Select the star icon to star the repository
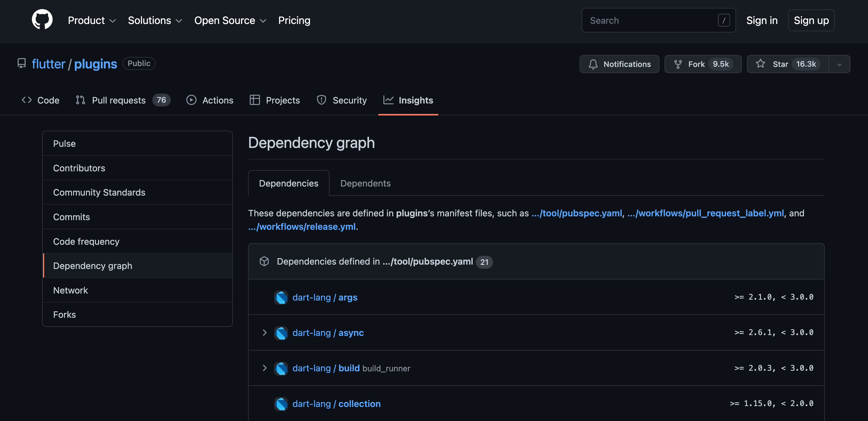 pyautogui.click(x=760, y=64)
